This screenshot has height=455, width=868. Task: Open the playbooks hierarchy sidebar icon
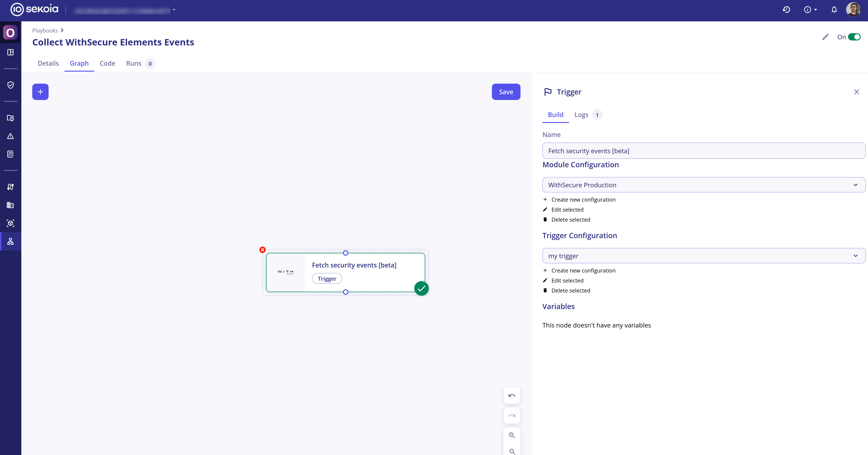click(10, 242)
